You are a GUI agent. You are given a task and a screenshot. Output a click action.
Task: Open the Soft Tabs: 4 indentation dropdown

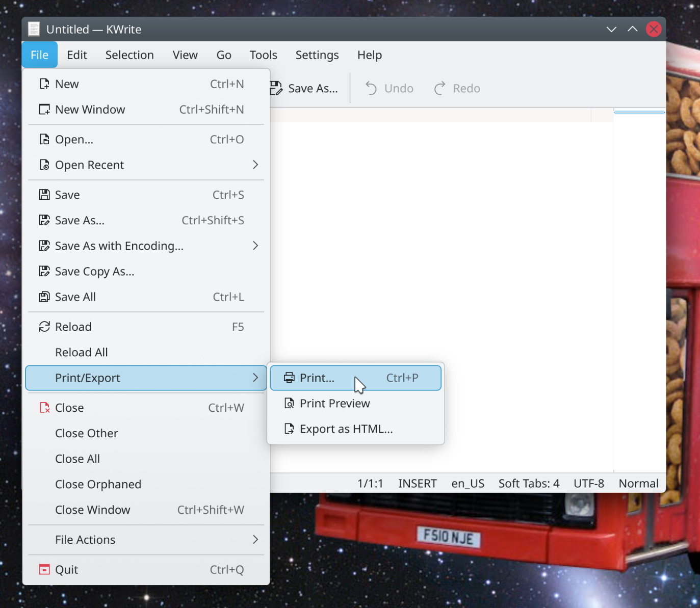point(529,483)
